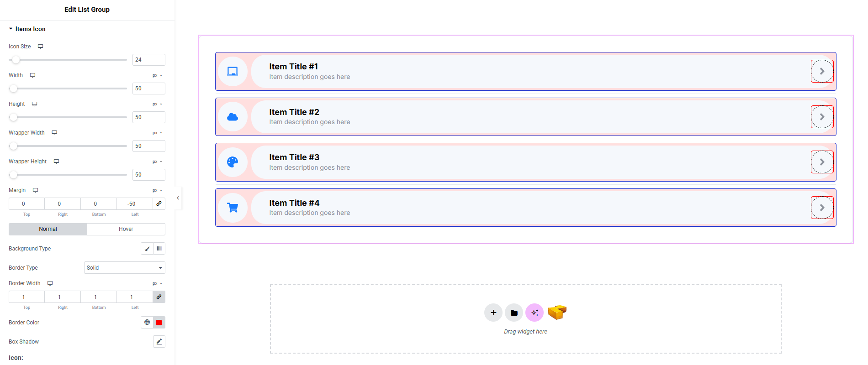
Task: Open the Border Type dropdown
Action: [124, 268]
